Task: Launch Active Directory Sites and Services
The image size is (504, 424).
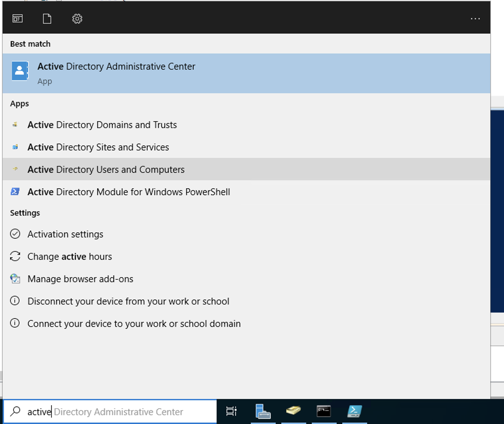Action: [246, 147]
